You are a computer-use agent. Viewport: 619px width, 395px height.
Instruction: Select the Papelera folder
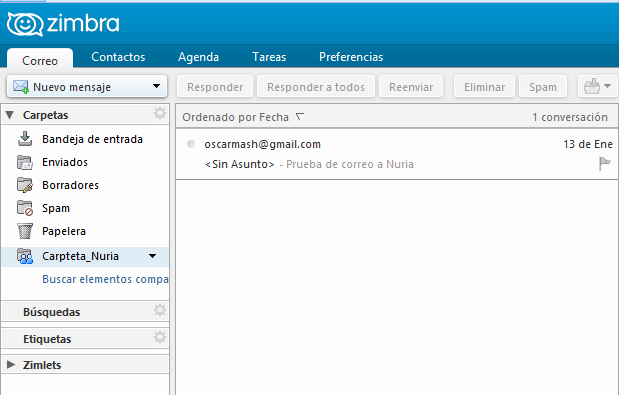64,231
